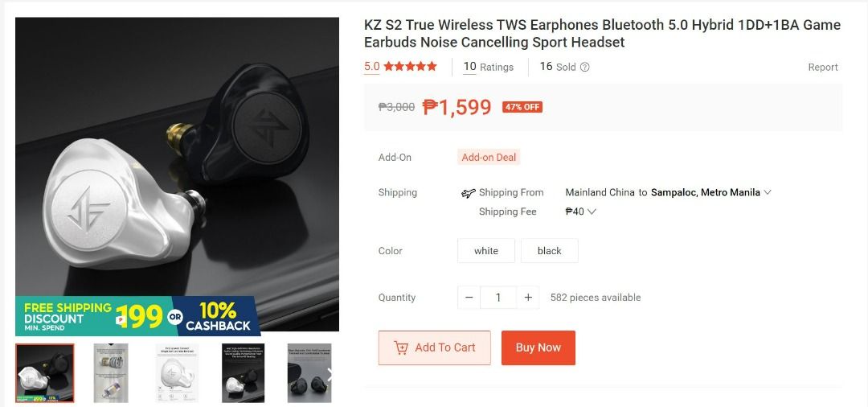The height and width of the screenshot is (407, 868).
Task: Click the cart icon in Add To Cart
Action: pos(401,347)
